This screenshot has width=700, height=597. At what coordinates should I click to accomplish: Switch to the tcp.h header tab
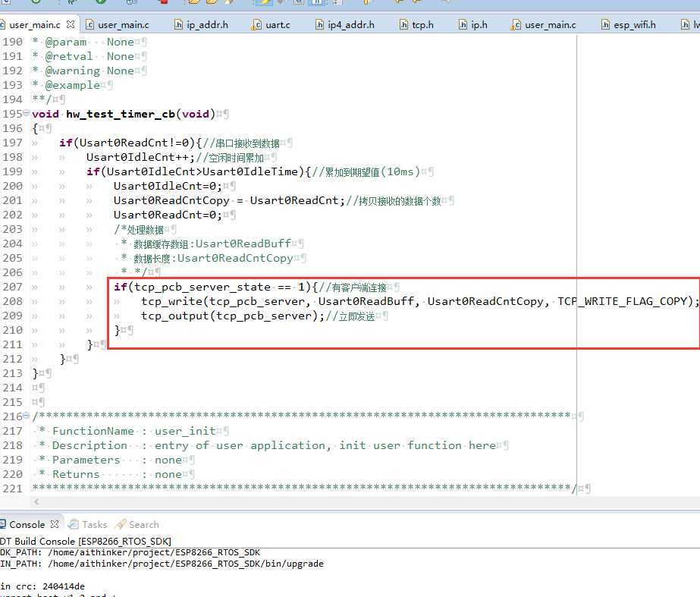(x=422, y=25)
